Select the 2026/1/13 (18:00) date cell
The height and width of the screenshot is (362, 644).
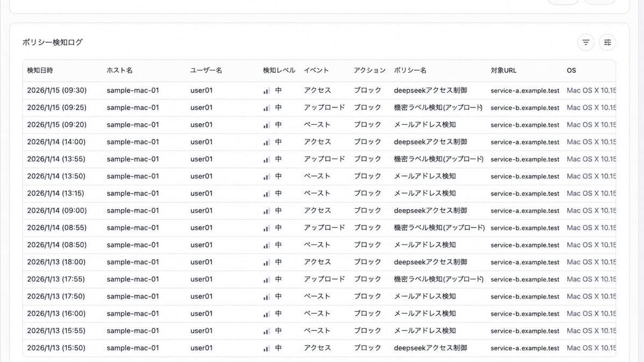pyautogui.click(x=56, y=262)
